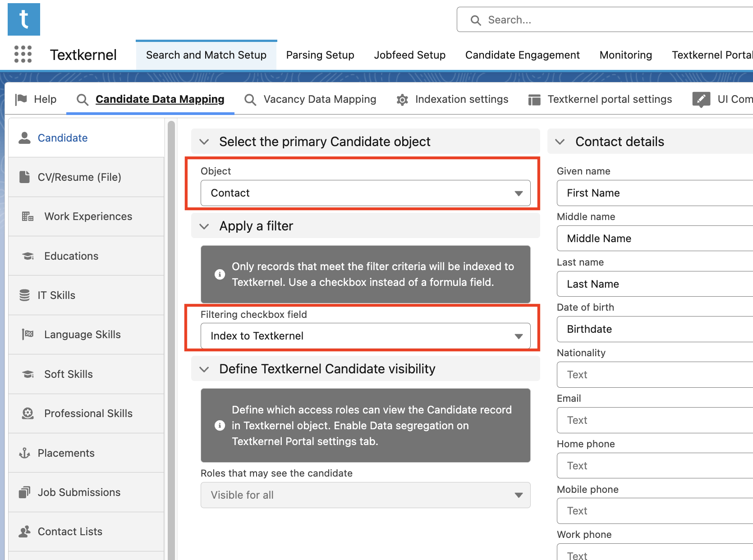Click the Last name field showing Last Name
The image size is (753, 560).
[x=655, y=284]
